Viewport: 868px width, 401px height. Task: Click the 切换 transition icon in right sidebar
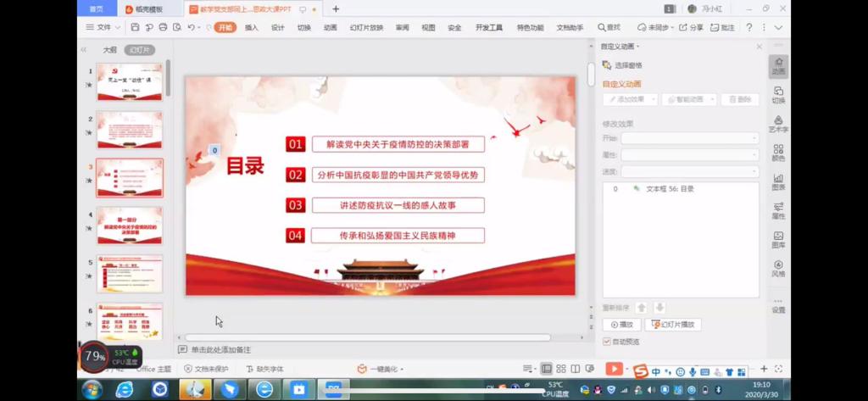click(x=778, y=94)
